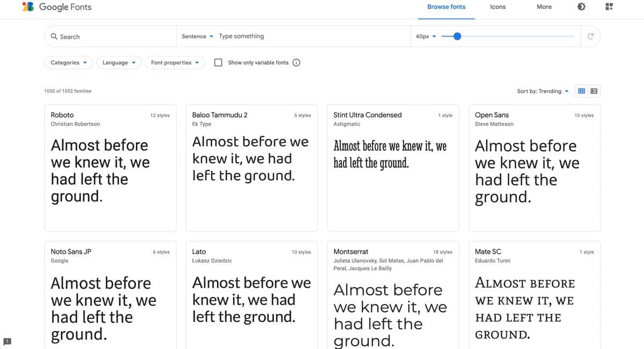The width and height of the screenshot is (644, 349).
Task: Open the Roboto font card title
Action: [62, 115]
